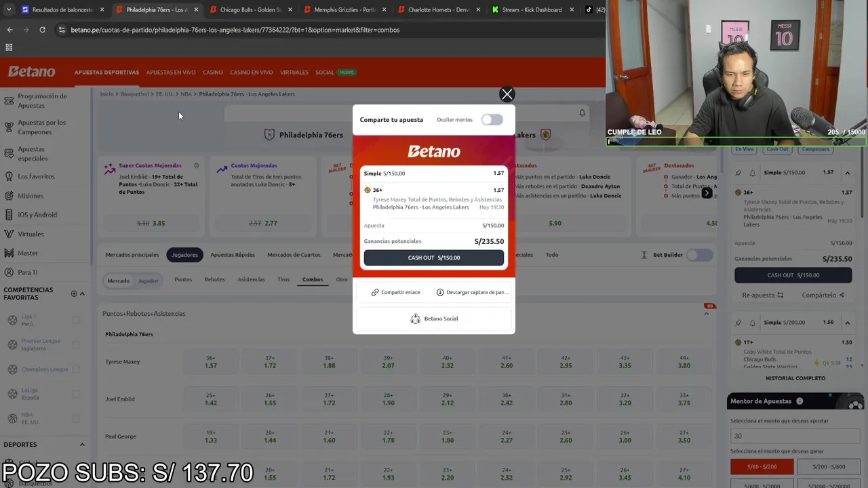This screenshot has width=868, height=488.
Task: Select the Puntos filter
Action: [x=183, y=279]
